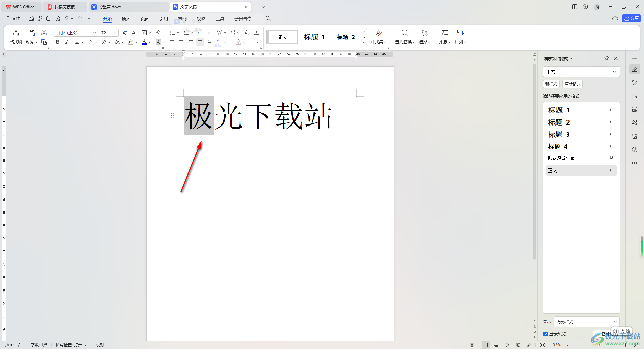The image size is (644, 349).
Task: Click the pencil Styles icon in right sidebar
Action: 635,69
